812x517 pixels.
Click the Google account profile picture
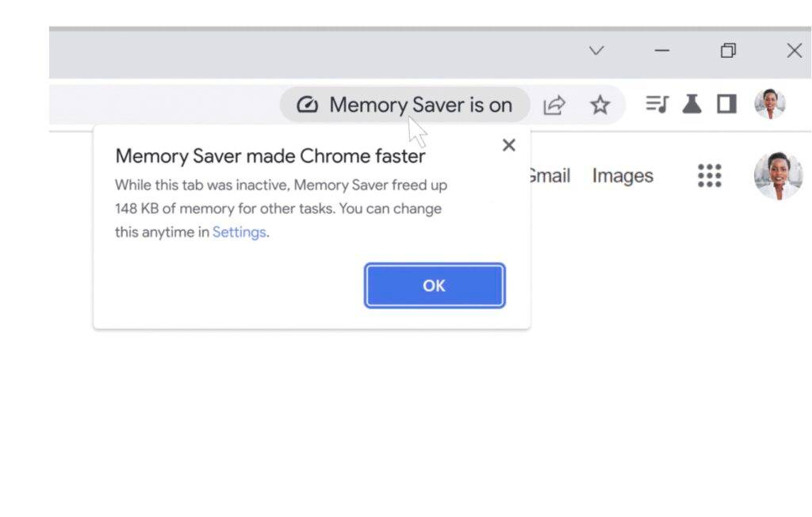pos(778,176)
